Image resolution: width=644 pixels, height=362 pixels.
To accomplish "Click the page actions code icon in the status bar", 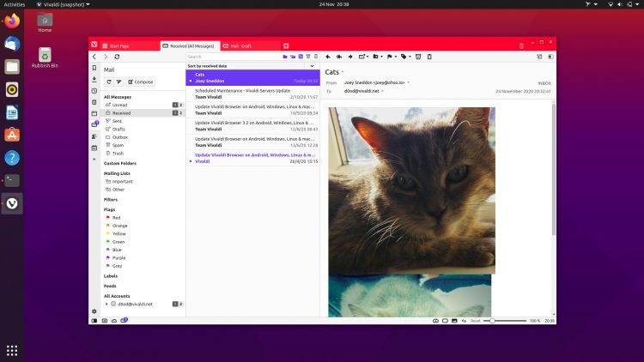I will [464, 321].
